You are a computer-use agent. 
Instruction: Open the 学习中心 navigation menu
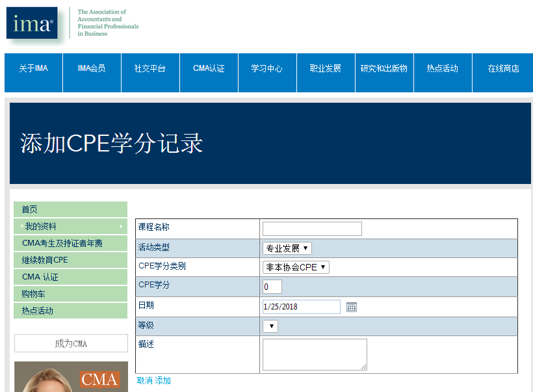click(267, 72)
